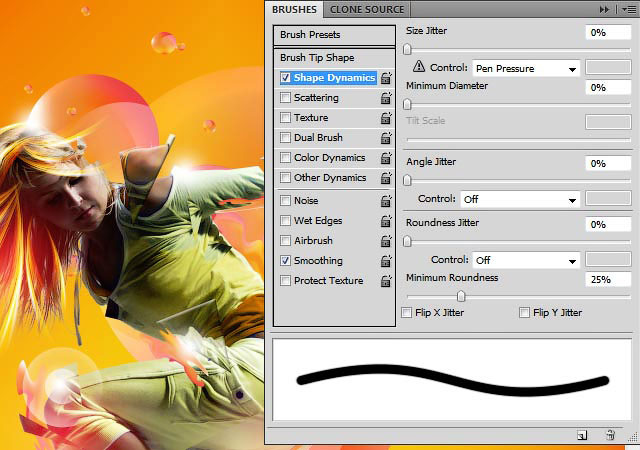The width and height of the screenshot is (640, 450).
Task: Enable the Color Dynamics checkbox
Action: point(285,158)
